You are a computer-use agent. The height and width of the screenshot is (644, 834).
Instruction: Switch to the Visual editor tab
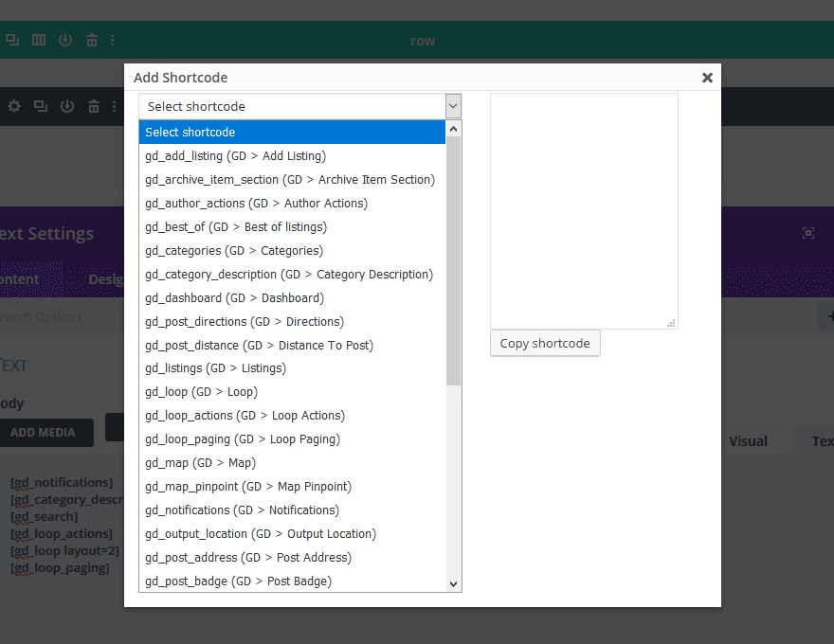(x=748, y=440)
